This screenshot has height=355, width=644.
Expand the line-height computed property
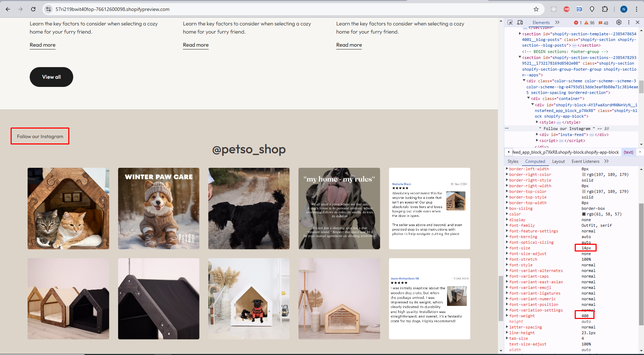click(507, 333)
